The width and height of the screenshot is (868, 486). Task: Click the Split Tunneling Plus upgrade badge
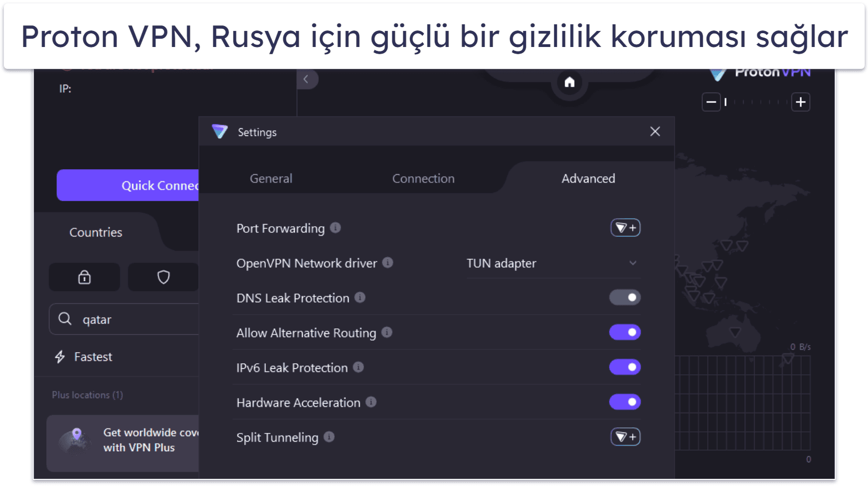[625, 437]
